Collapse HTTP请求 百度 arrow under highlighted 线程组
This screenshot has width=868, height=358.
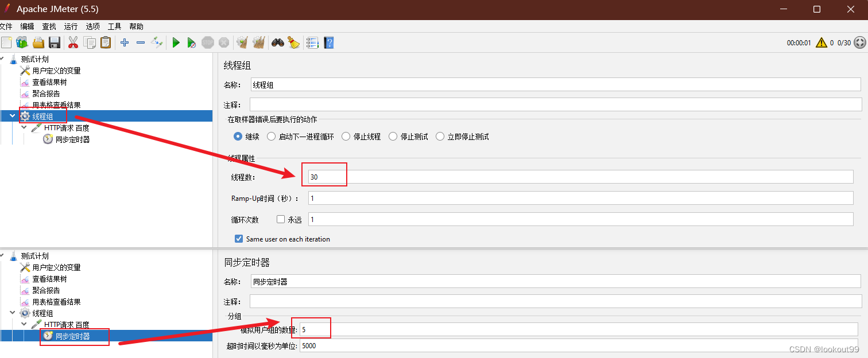24,128
